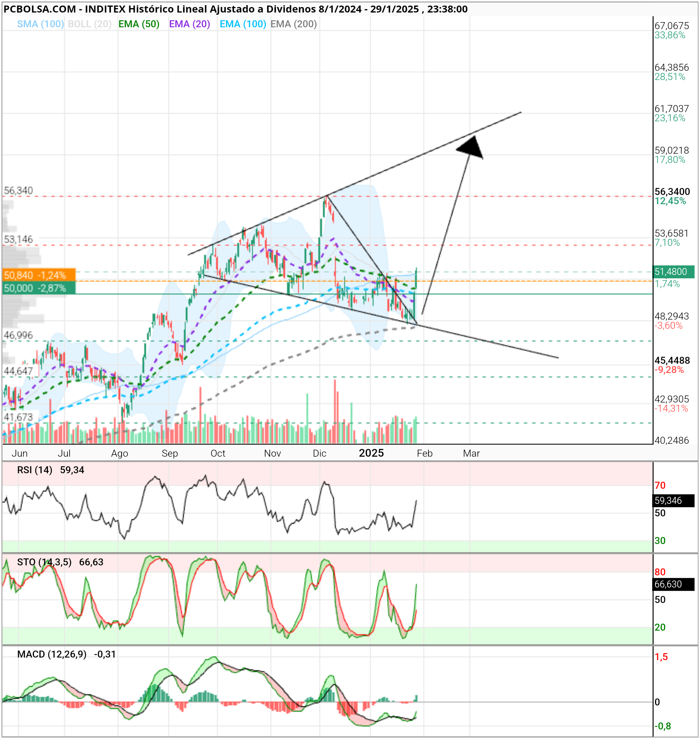Click the 40,2486 price axis value
Image resolution: width=700 pixels, height=739 pixels.
(x=672, y=440)
